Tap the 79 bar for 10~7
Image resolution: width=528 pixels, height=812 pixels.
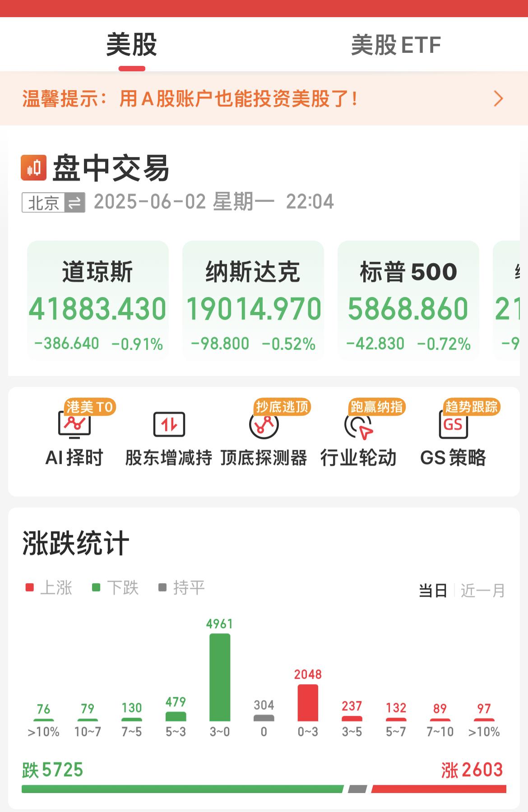(x=88, y=720)
